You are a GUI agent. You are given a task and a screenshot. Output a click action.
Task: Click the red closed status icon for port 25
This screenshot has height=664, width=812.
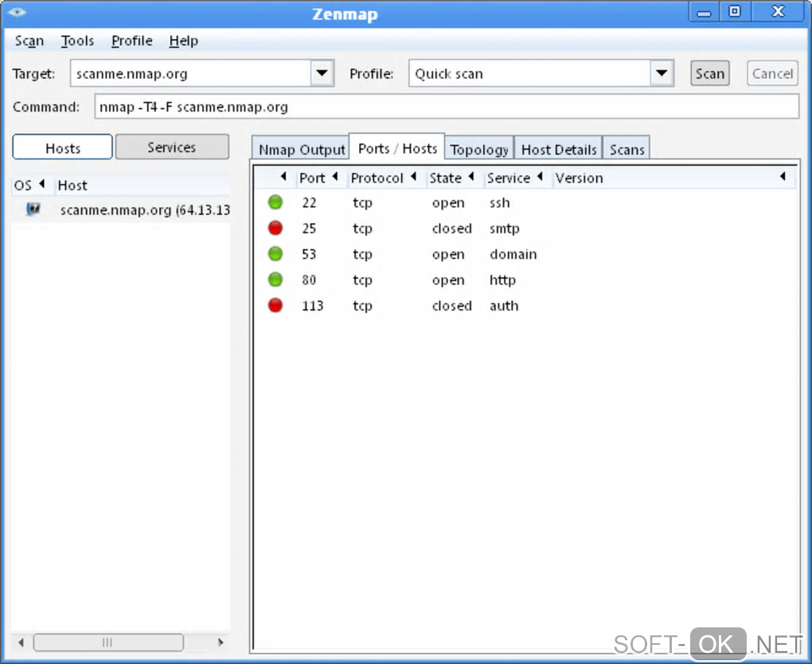(x=275, y=228)
